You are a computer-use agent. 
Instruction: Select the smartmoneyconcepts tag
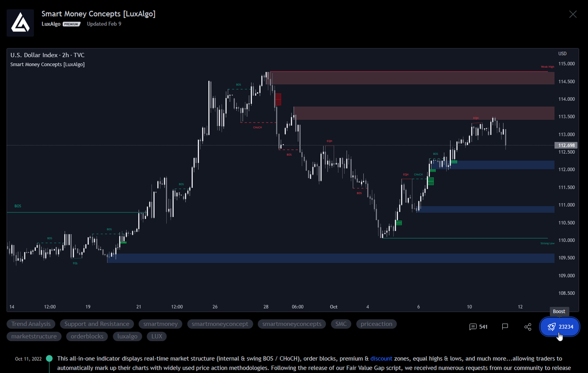(x=292, y=324)
